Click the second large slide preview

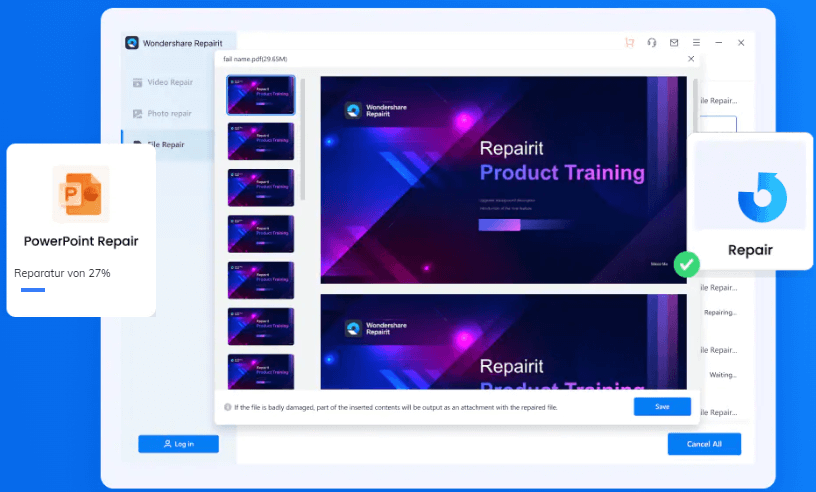(x=503, y=342)
